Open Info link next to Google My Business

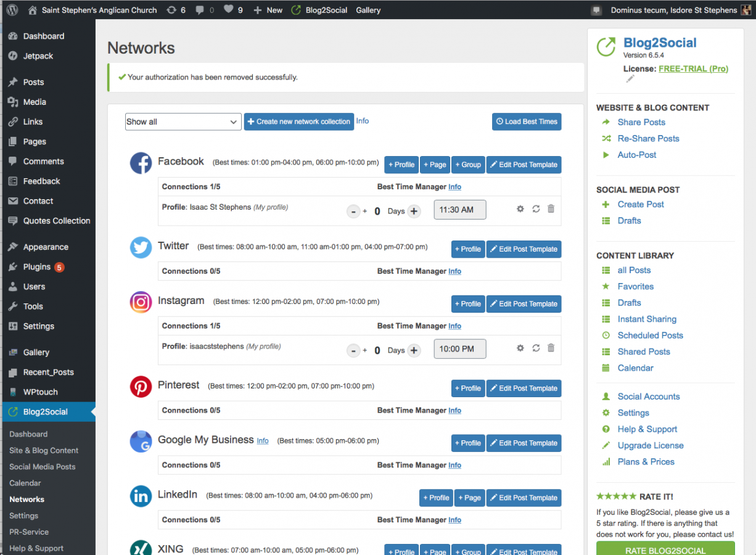(x=263, y=441)
